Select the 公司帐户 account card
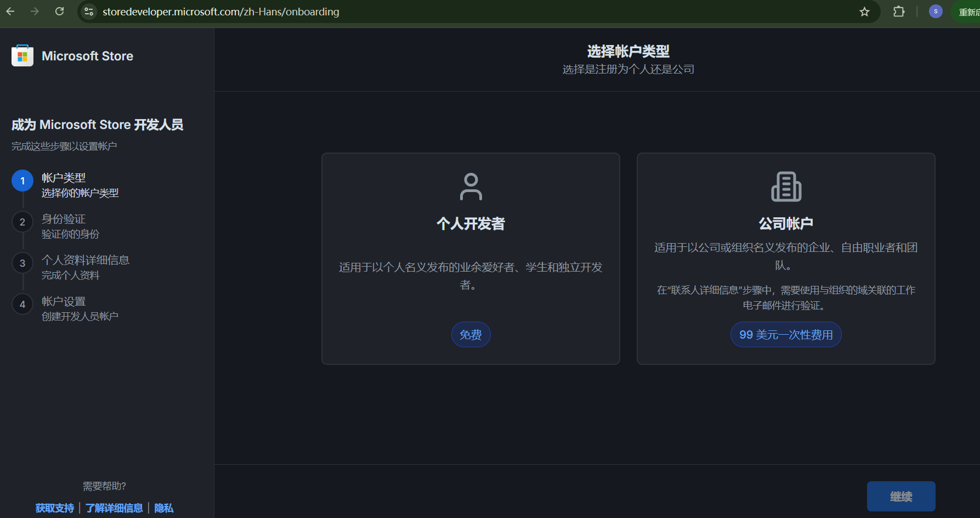The height and width of the screenshot is (518, 980). point(786,258)
